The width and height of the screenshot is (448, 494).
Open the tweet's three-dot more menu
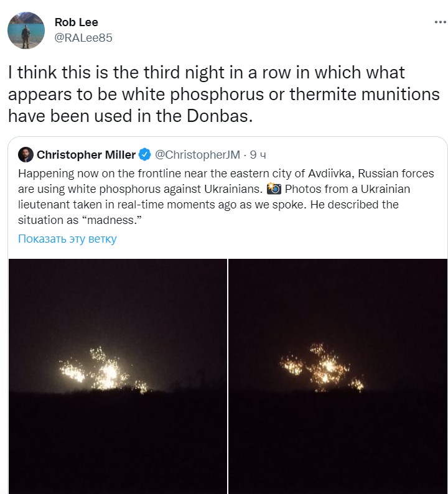point(439,21)
